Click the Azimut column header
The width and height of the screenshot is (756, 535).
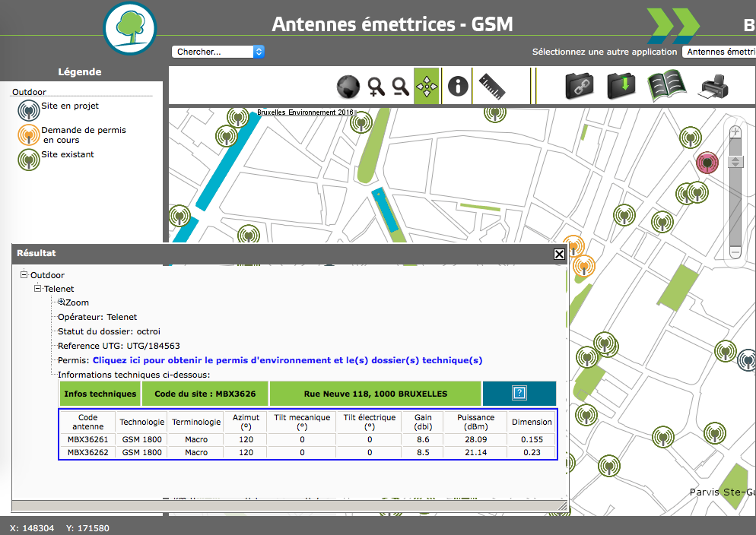pyautogui.click(x=246, y=422)
